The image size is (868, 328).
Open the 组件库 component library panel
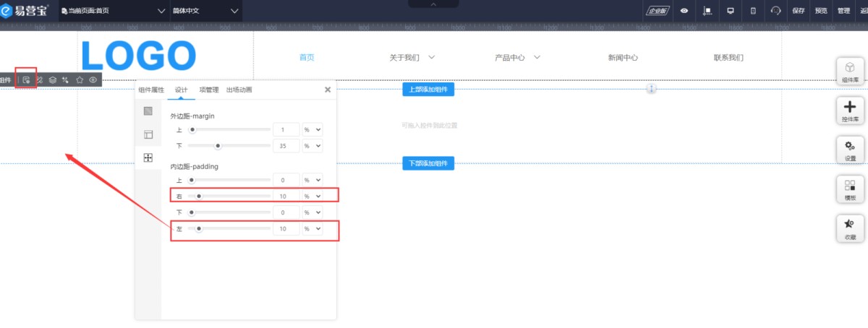850,71
